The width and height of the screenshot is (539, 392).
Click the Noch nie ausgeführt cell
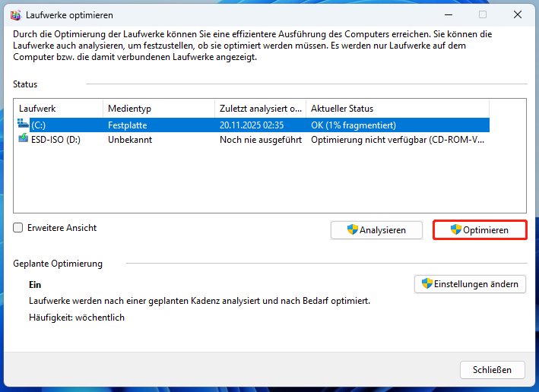pos(261,140)
